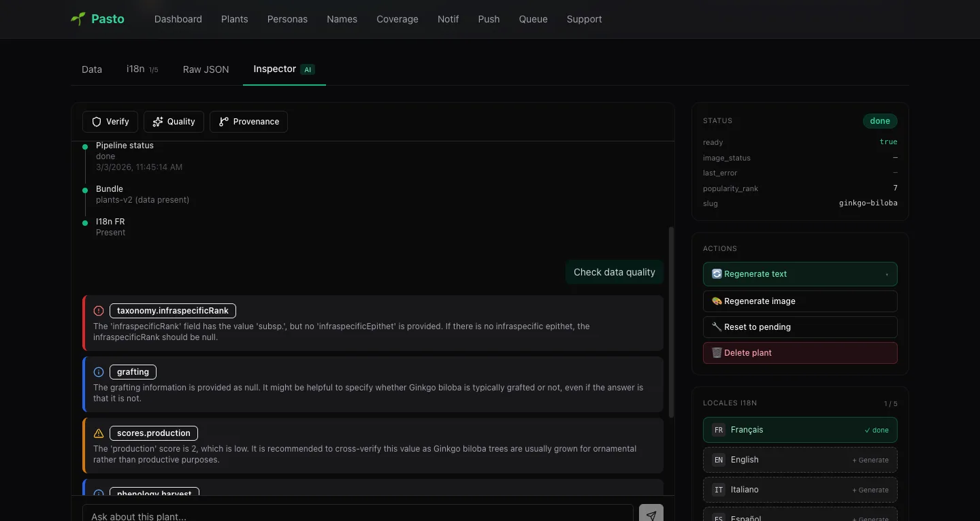Switch to the i18n tab
The height and width of the screenshot is (521, 980).
point(142,69)
